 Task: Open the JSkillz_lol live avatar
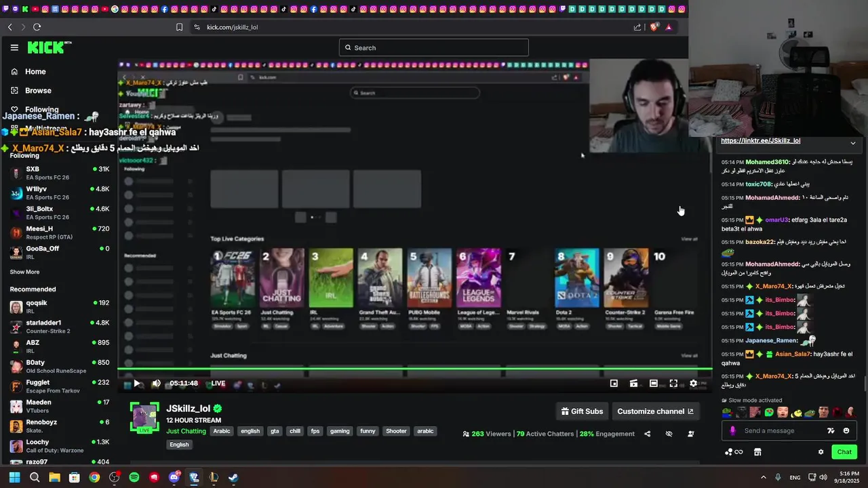(x=144, y=418)
